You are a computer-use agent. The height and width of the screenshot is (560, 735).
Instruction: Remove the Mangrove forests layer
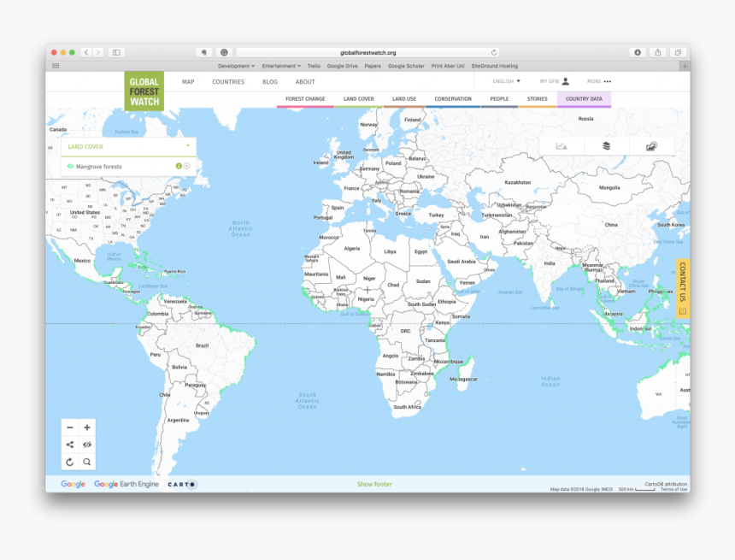click(186, 166)
